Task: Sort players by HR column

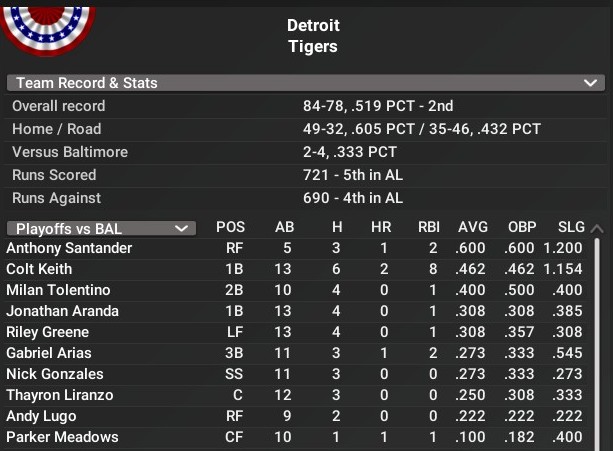Action: point(380,228)
